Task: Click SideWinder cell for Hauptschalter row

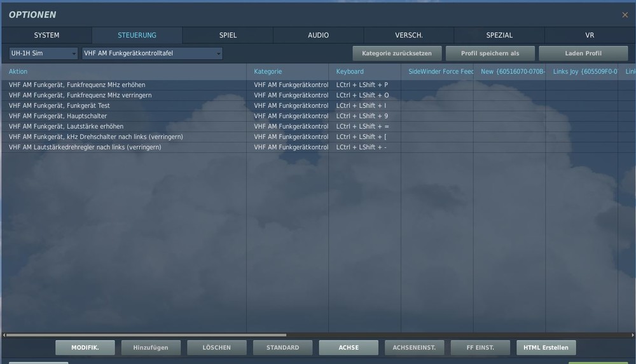Action: [438, 116]
